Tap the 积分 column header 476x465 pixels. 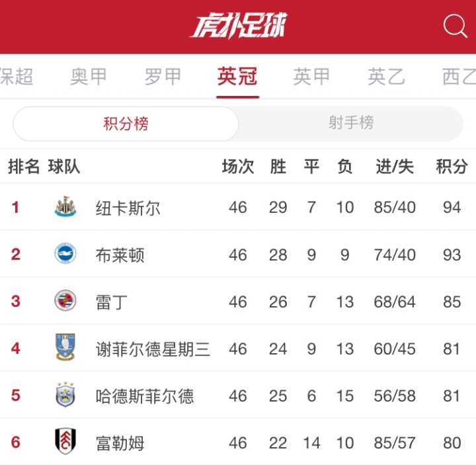[452, 167]
